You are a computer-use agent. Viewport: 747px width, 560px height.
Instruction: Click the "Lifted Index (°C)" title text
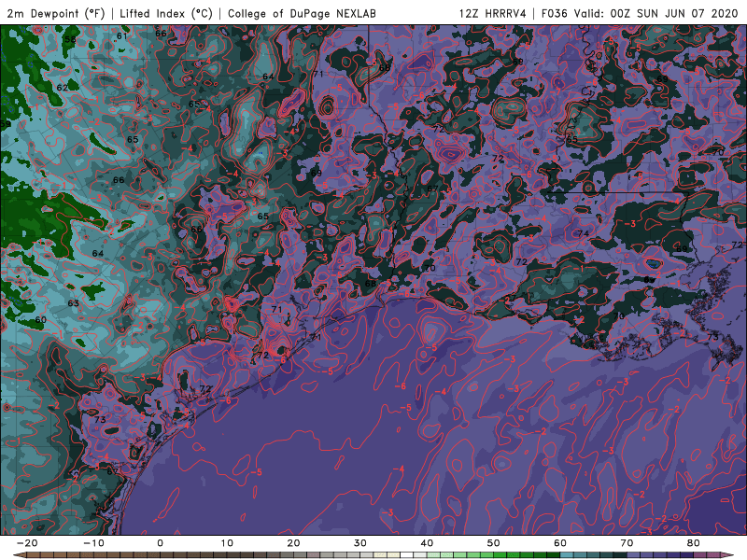click(x=166, y=13)
